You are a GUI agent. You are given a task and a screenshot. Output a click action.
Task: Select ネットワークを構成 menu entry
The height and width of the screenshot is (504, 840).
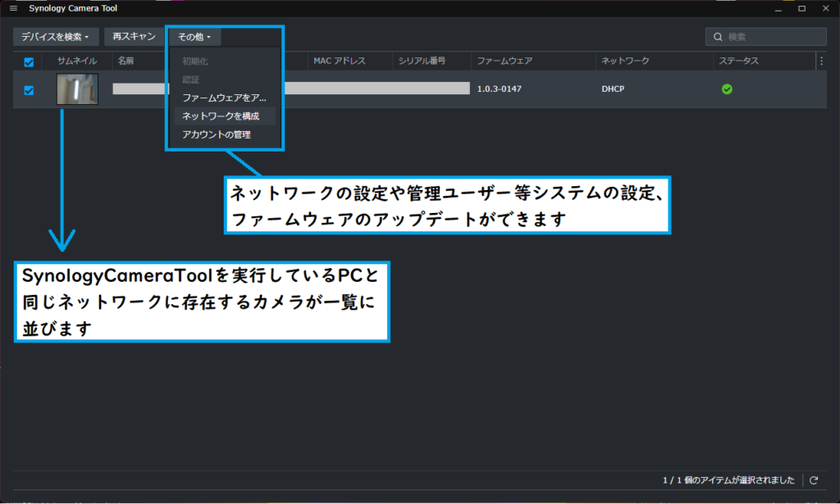(224, 116)
